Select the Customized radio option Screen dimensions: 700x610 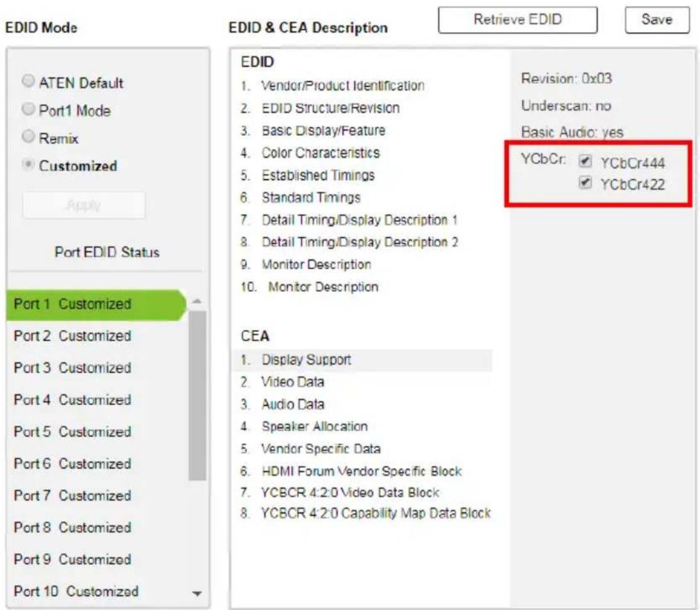(x=28, y=165)
